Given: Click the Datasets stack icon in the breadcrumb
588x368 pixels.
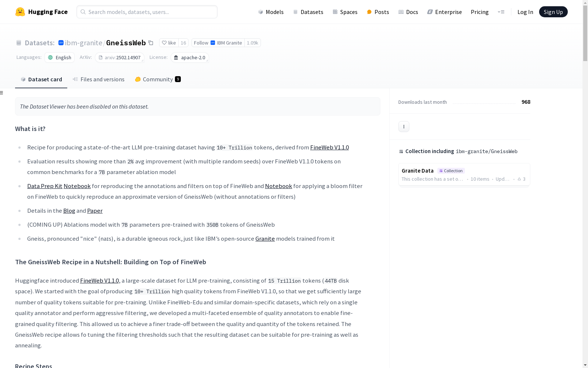Looking at the screenshot, I should (19, 43).
